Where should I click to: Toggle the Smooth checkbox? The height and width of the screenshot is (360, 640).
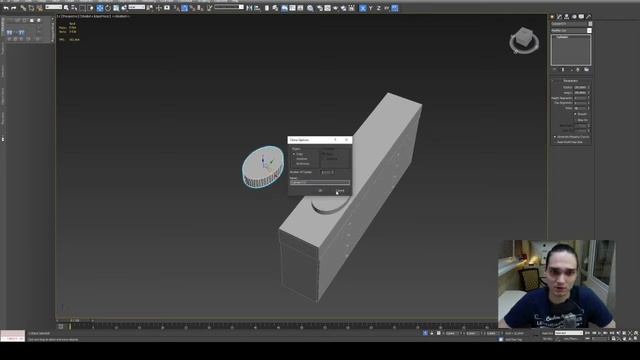tap(576, 114)
